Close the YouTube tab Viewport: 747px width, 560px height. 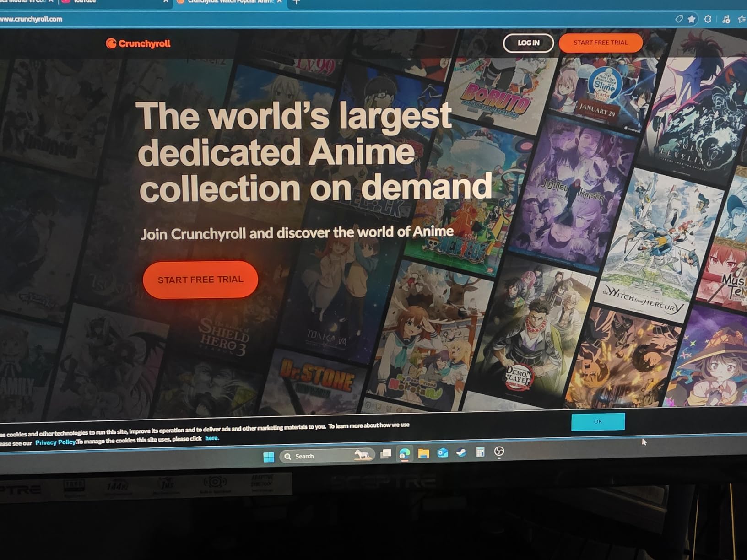click(166, 2)
